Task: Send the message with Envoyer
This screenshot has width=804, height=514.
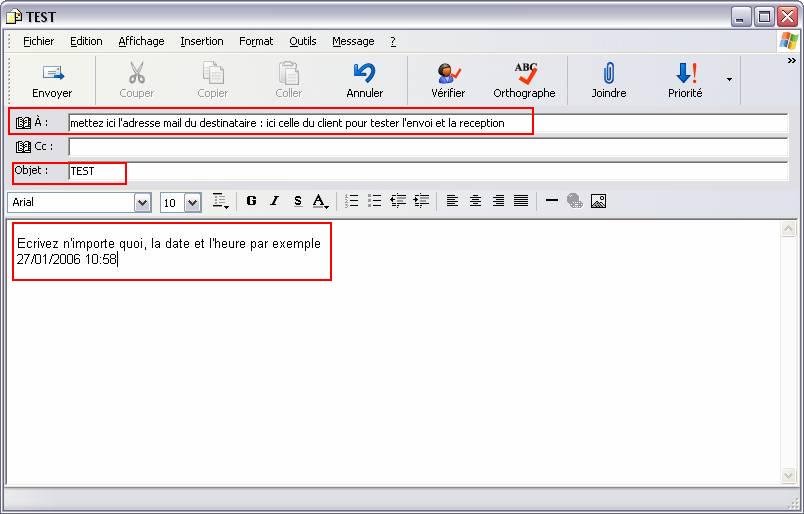Action: 52,81
